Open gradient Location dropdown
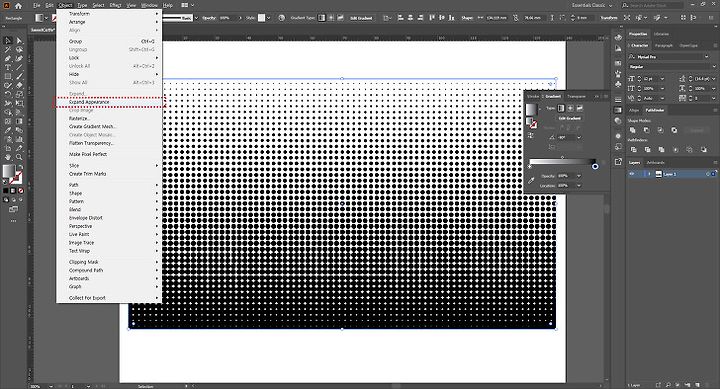This screenshot has height=389, width=720. click(x=579, y=186)
